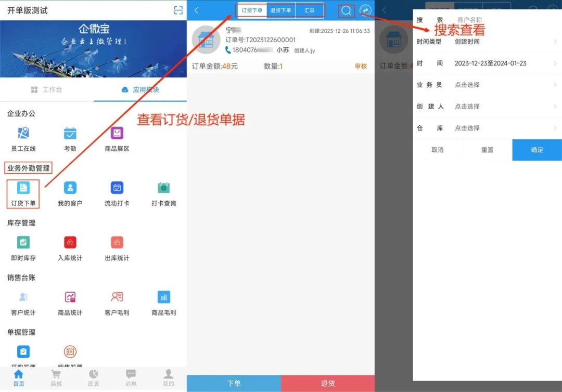Viewport: 562px width, 392px height.
Task: Select 商城 in bottom navigation
Action: pyautogui.click(x=56, y=378)
